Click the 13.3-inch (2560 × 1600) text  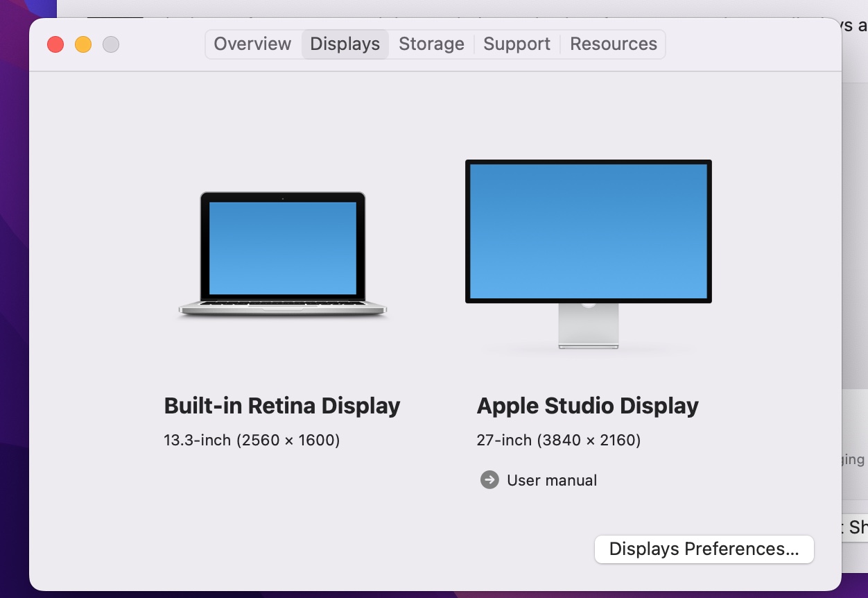(252, 440)
